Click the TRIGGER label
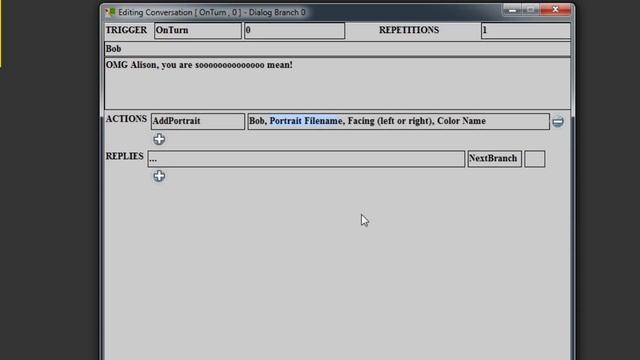640x360 pixels. coord(126,30)
